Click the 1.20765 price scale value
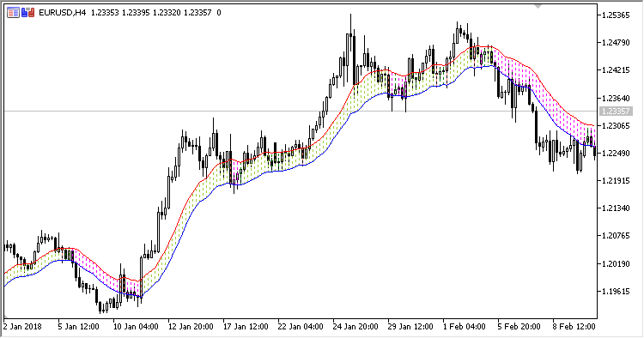This screenshot has height=338, width=644. point(616,236)
